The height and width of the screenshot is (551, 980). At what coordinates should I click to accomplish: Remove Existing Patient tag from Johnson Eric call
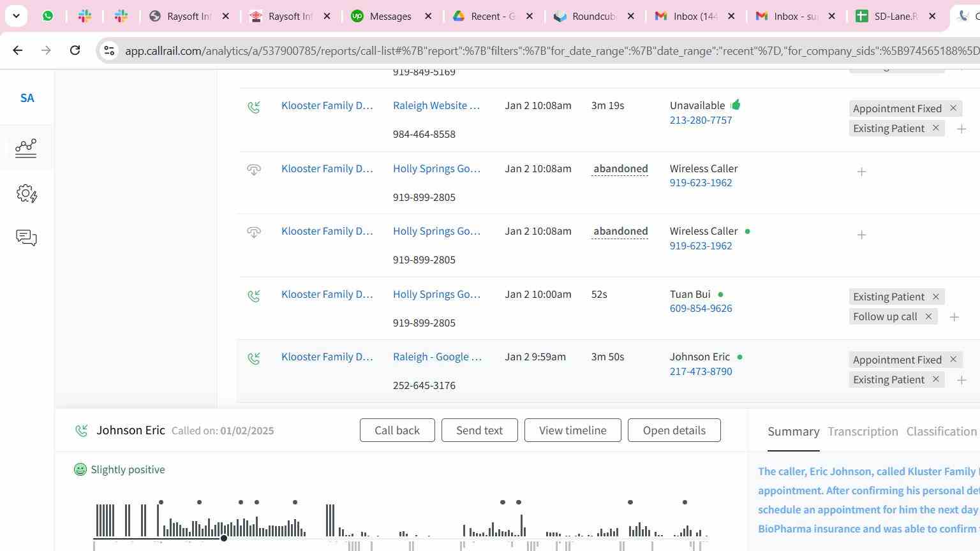[x=936, y=379]
